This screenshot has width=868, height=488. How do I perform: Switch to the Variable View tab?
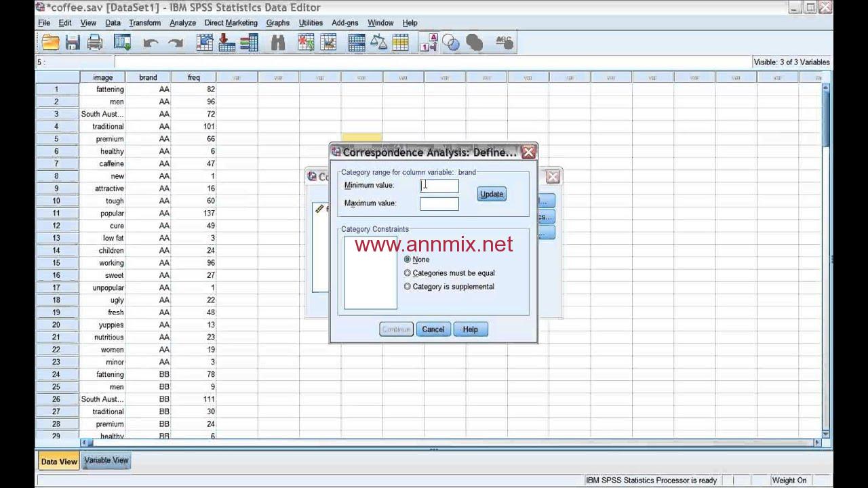click(x=106, y=460)
